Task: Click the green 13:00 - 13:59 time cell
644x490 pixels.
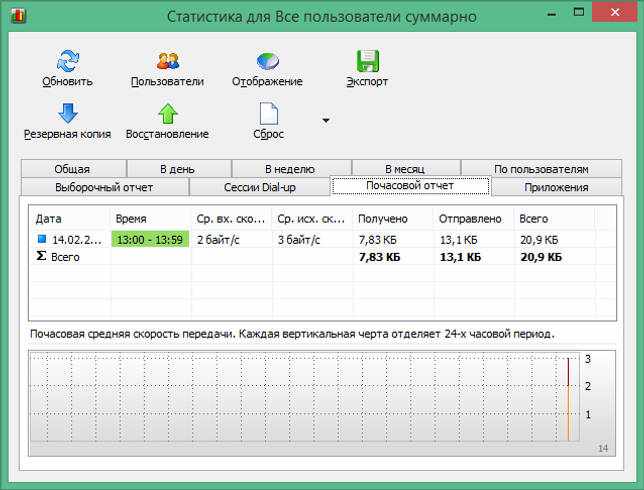Action: 150,239
